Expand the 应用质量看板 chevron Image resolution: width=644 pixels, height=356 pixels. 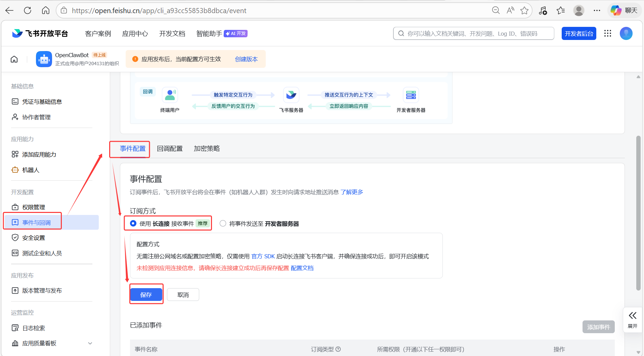[x=90, y=343]
